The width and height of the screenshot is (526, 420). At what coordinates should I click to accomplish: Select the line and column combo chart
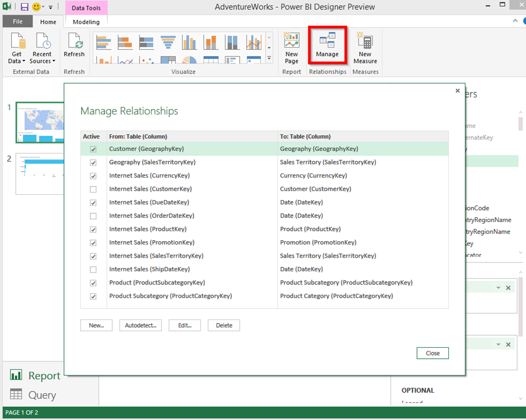254,42
